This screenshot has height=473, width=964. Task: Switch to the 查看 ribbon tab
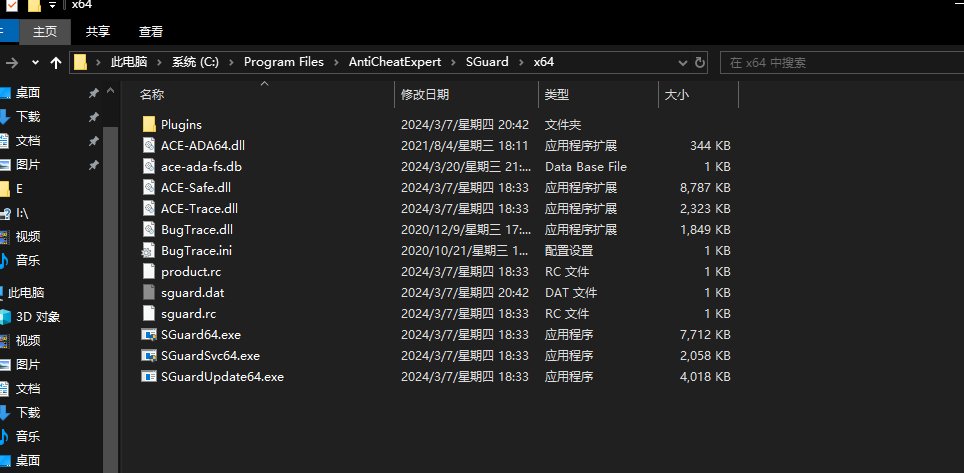point(151,32)
